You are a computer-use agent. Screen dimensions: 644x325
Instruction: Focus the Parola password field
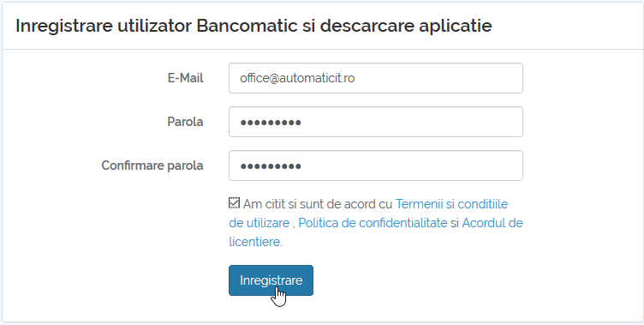[x=376, y=122]
